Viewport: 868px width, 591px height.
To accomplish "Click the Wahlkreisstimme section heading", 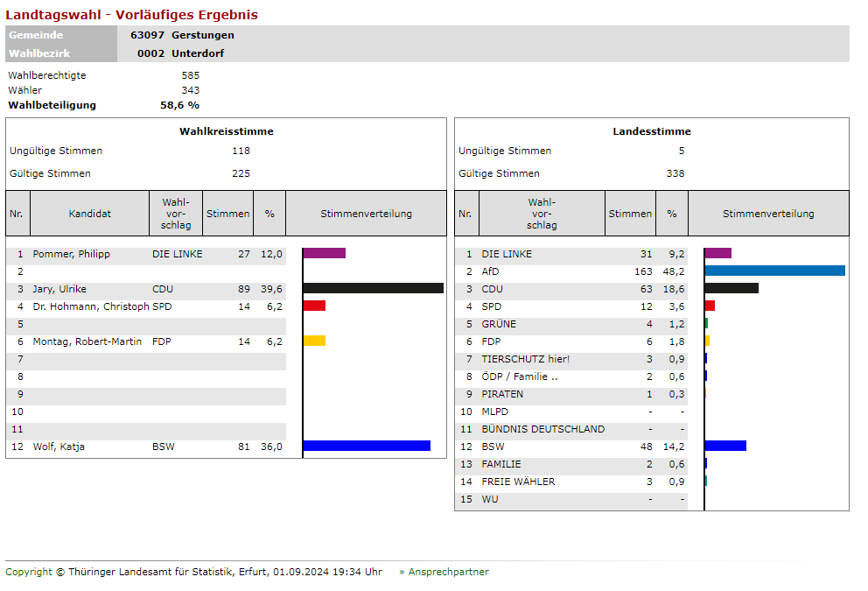I will tap(226, 131).
